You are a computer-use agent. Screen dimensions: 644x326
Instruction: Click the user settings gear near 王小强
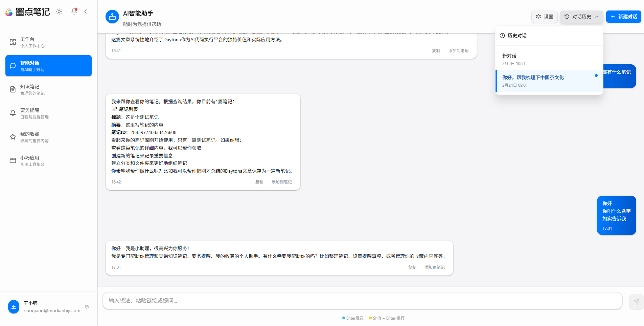[x=87, y=307]
